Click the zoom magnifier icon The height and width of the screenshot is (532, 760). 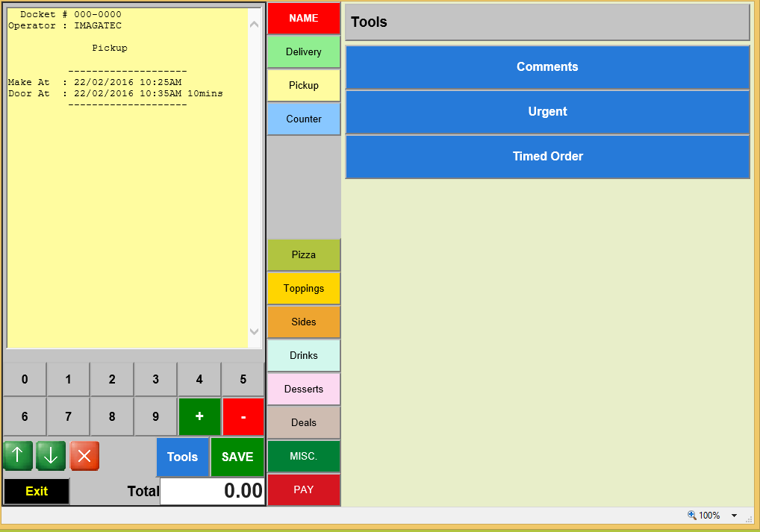(691, 516)
